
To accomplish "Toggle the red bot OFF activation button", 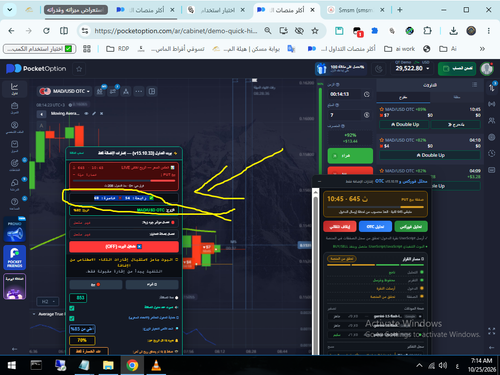I will [124, 247].
